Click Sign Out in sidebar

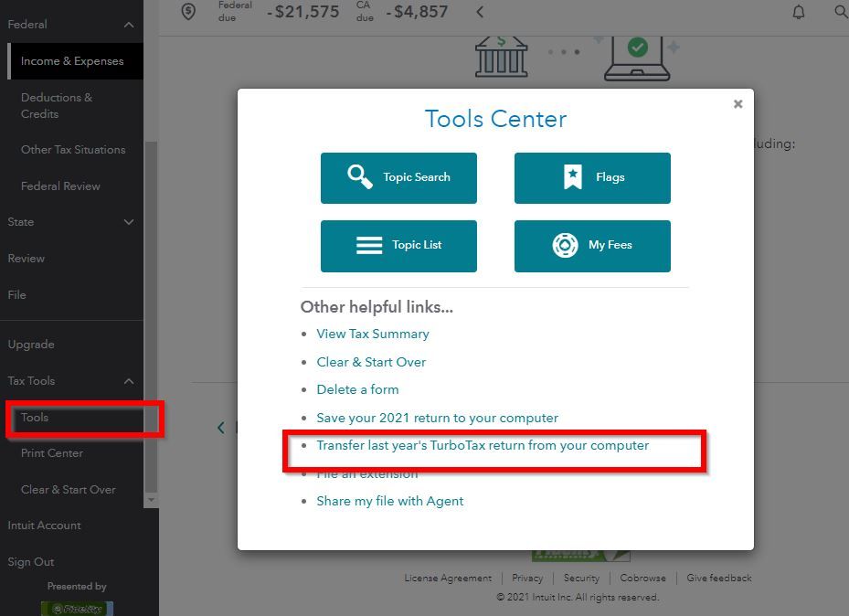click(31, 562)
